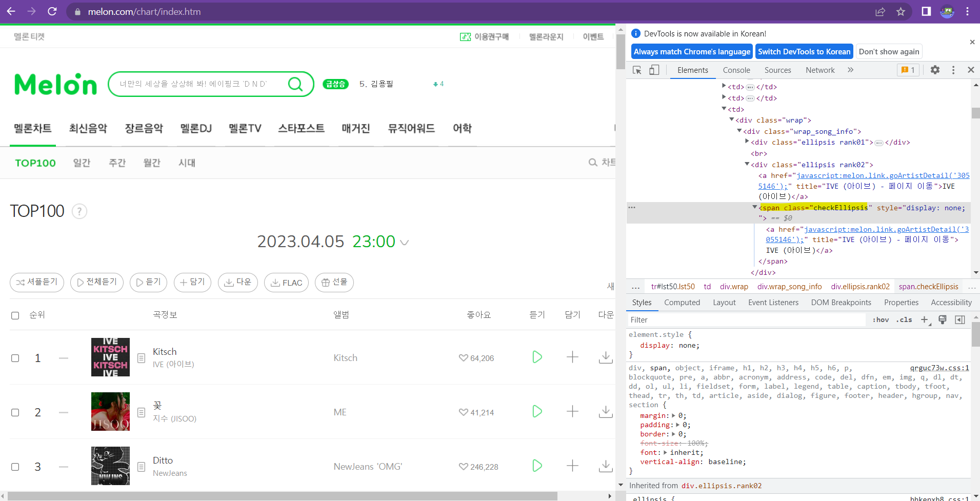Viewport: 980px width, 501px height.
Task: Download 꽃 with the download icon
Action: point(606,412)
